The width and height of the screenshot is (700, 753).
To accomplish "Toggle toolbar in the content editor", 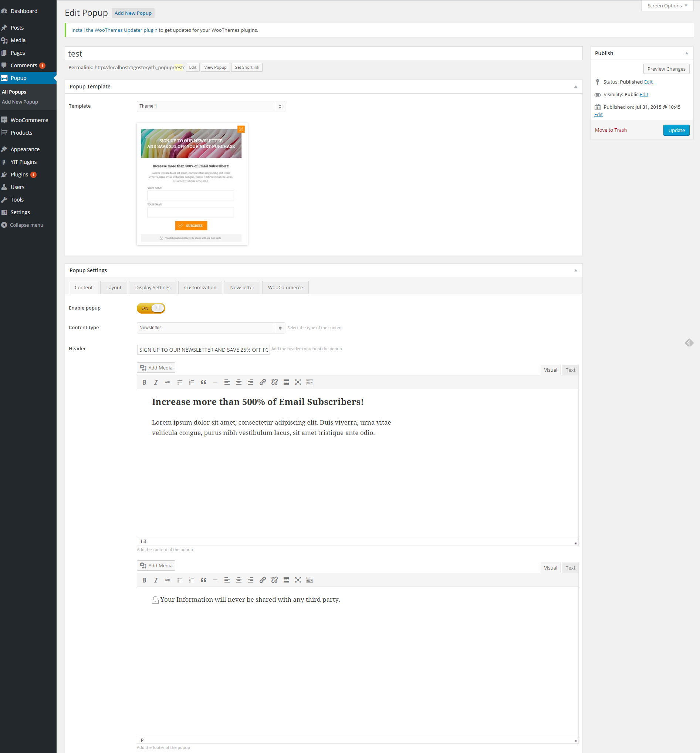I will coord(310,382).
